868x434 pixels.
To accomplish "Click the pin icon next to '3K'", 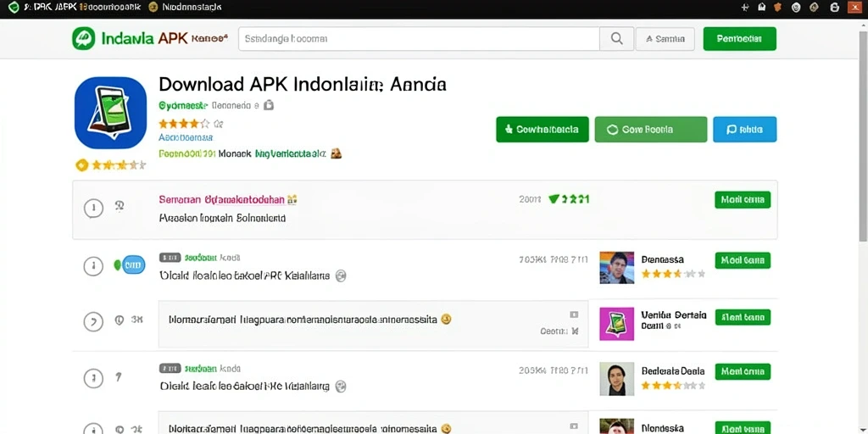I will pos(119,320).
